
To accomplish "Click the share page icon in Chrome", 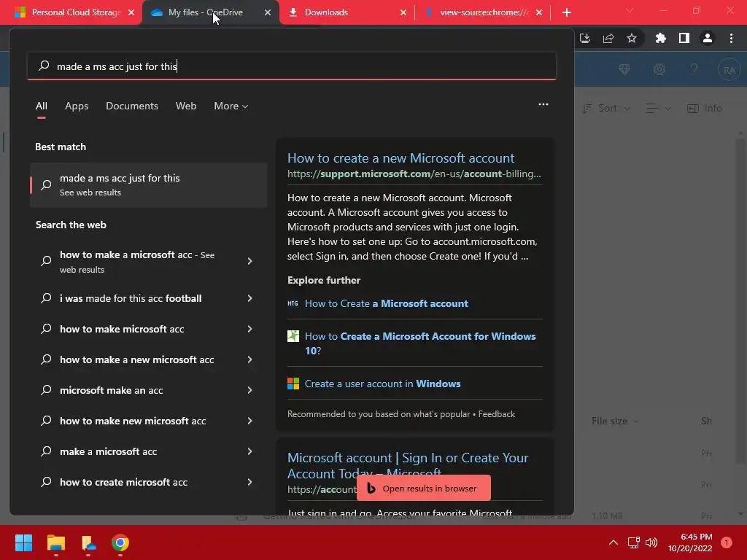I will (x=608, y=38).
